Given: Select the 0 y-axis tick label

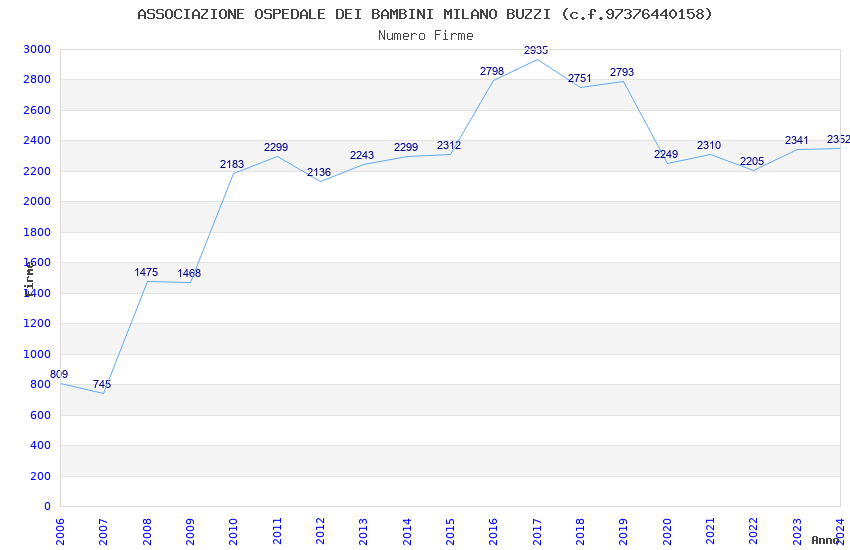Looking at the screenshot, I should point(48,507).
